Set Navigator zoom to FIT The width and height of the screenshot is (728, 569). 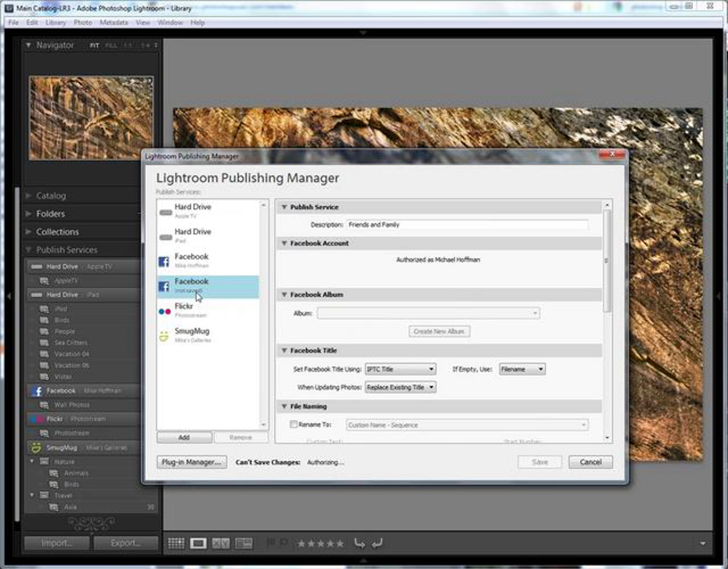click(x=94, y=45)
